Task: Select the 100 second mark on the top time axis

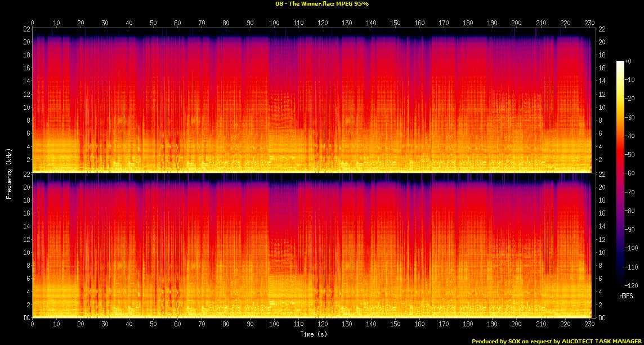Action: (x=274, y=23)
